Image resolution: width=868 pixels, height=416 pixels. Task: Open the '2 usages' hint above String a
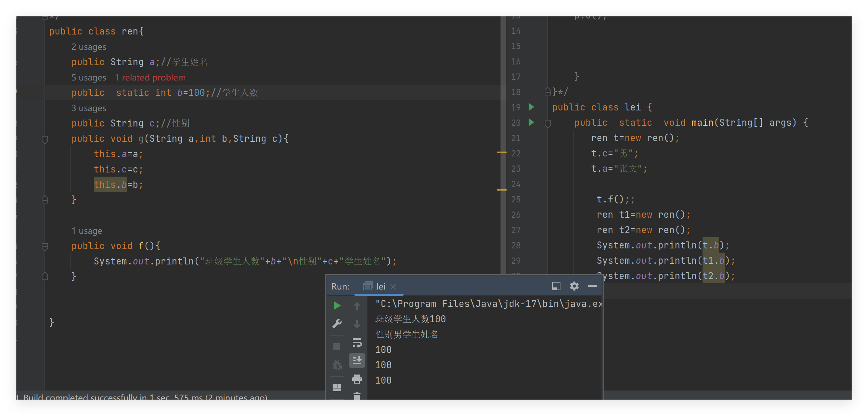click(89, 47)
